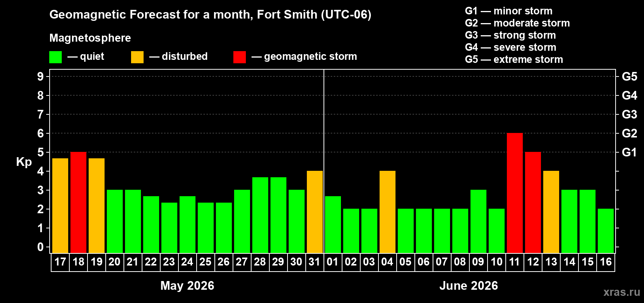Click date label 26 on the axis
644x303 pixels.
(224, 262)
